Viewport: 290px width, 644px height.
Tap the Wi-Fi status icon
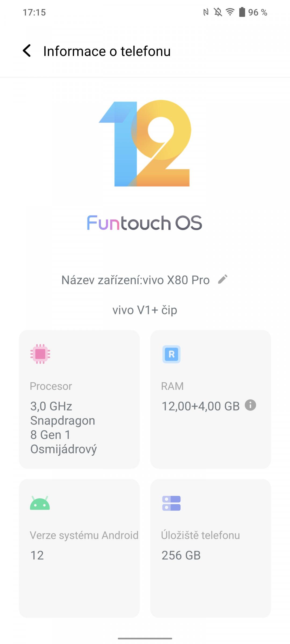coord(230,12)
